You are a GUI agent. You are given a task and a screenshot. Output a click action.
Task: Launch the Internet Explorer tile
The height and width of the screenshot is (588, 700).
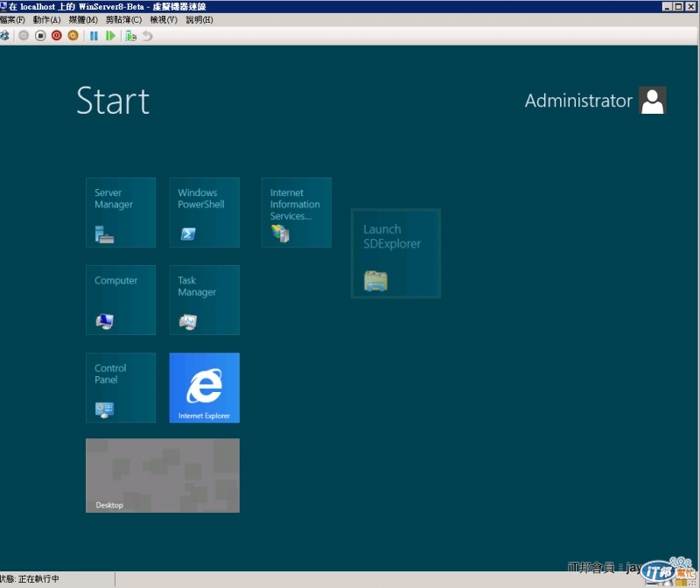(205, 388)
